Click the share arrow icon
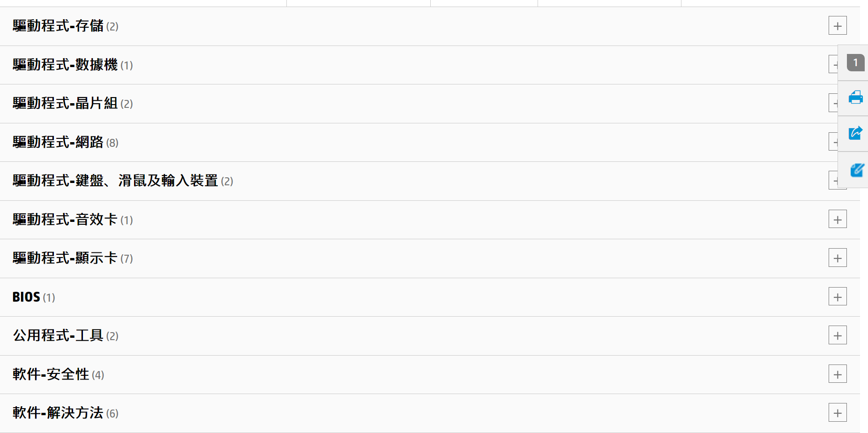The image size is (868, 433). (855, 133)
